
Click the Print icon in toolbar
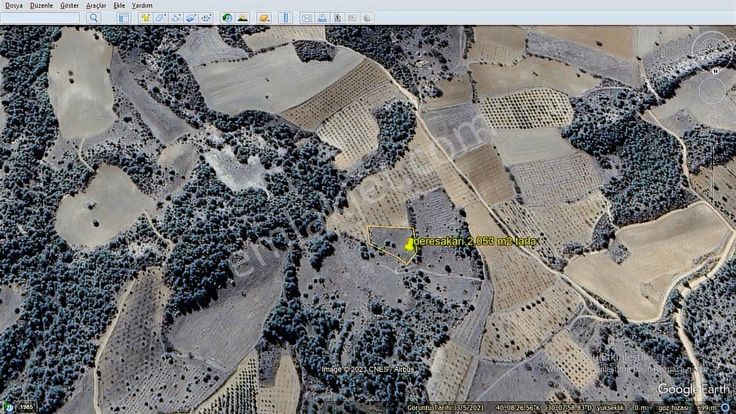(322, 18)
